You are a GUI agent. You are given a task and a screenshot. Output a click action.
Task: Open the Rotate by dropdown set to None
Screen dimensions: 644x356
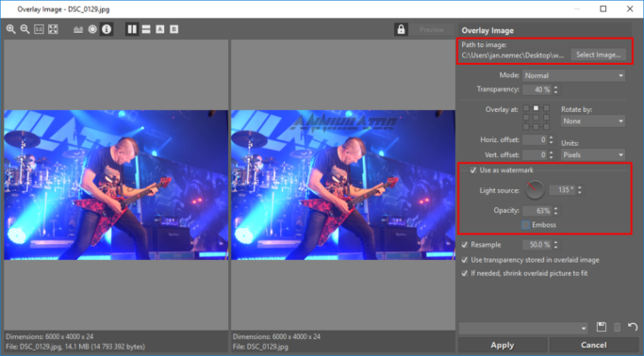pyautogui.click(x=593, y=121)
